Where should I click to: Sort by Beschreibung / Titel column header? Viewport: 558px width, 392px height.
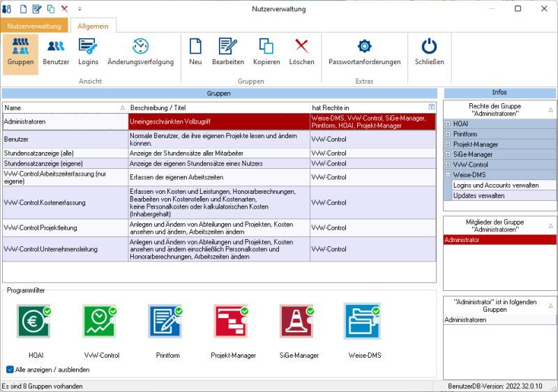point(219,107)
